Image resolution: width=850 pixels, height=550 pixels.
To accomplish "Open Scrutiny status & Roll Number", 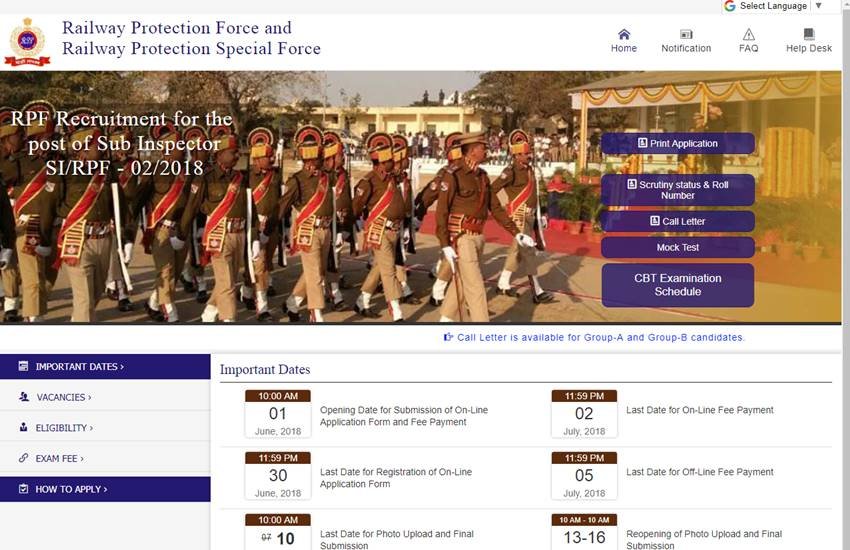I will coord(677,190).
